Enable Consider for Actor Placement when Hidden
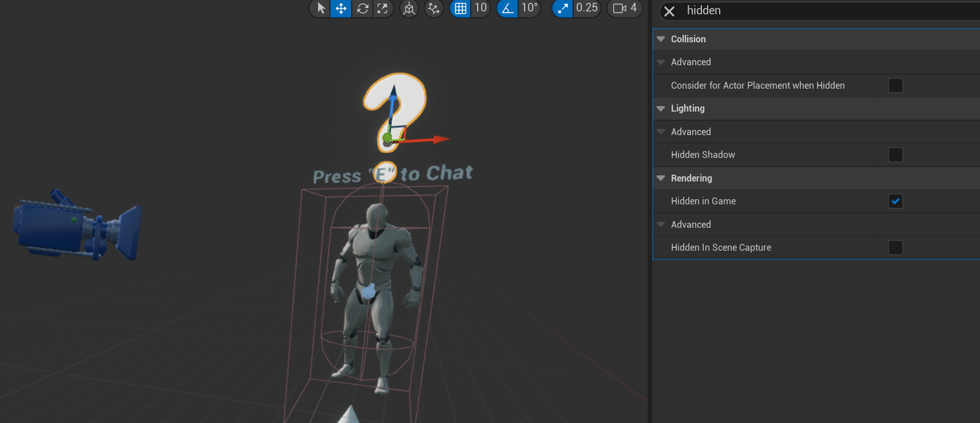Viewport: 980px width, 423px height. [895, 86]
